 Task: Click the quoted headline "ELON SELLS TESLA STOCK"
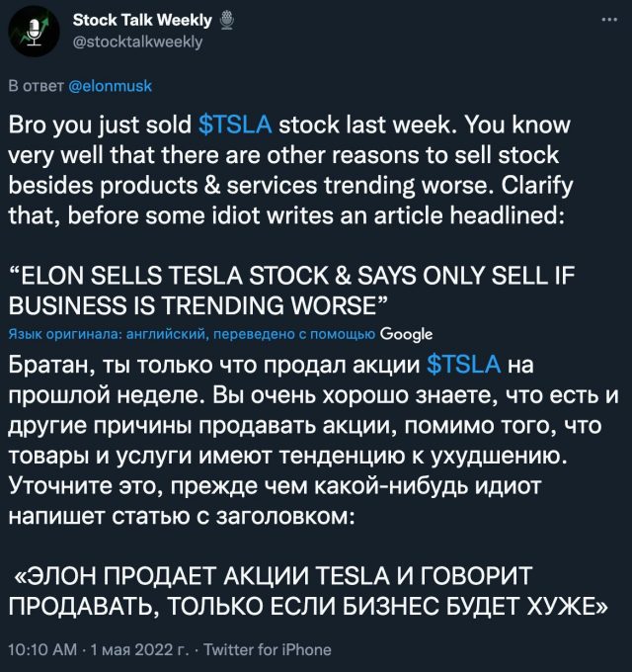pos(291,291)
